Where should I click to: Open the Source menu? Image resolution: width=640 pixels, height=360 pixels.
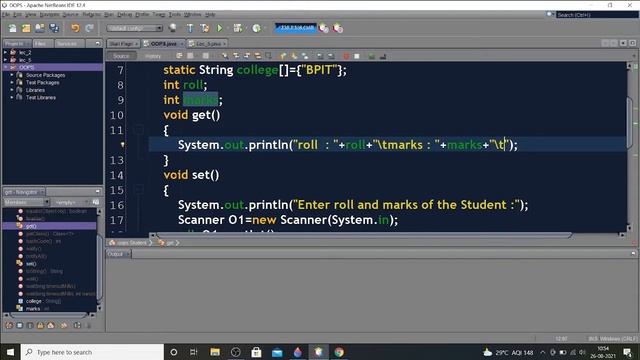point(70,15)
